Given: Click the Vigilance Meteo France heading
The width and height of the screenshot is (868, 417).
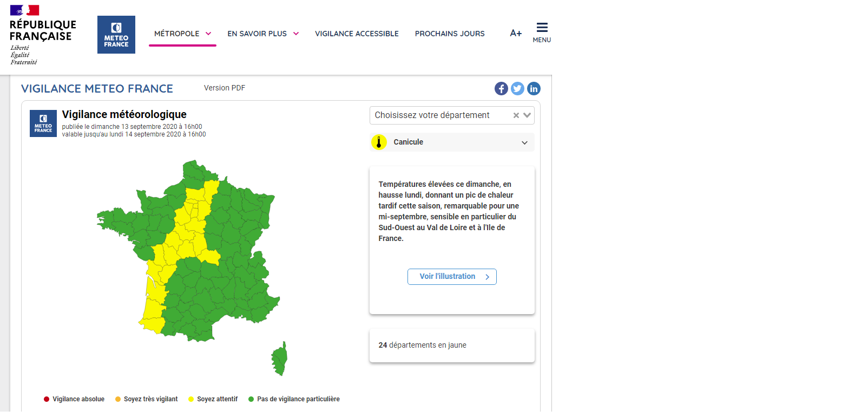Looking at the screenshot, I should coord(97,89).
